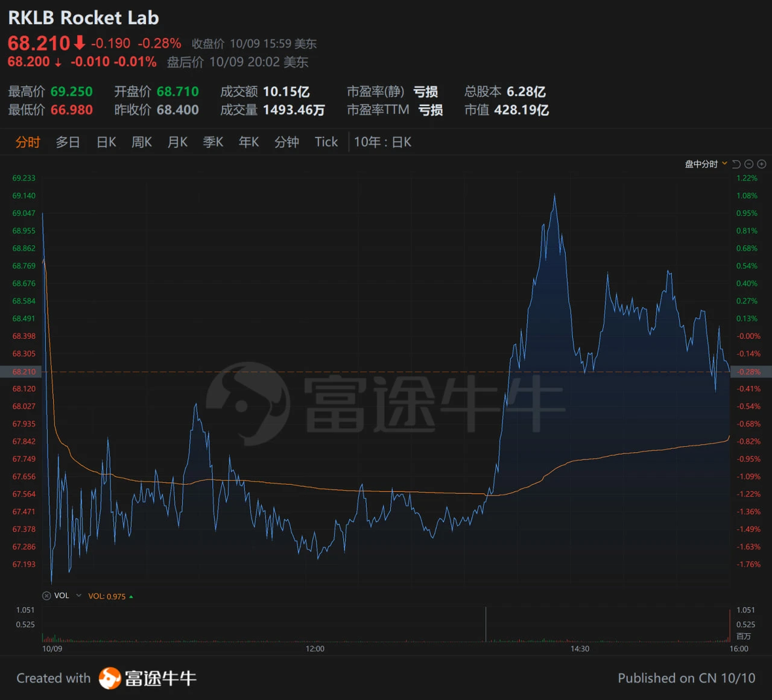Image resolution: width=772 pixels, height=700 pixels.
Task: Open the 分钟 tab
Action: 286,142
